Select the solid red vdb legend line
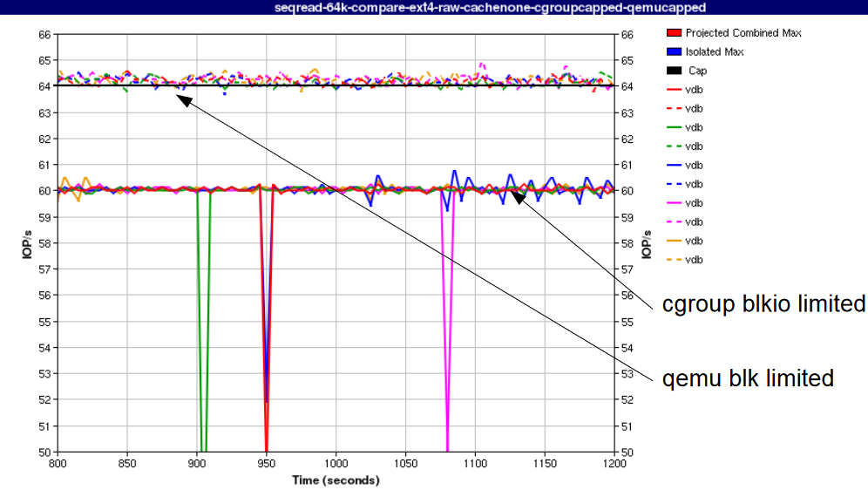The image size is (868, 490). point(673,90)
